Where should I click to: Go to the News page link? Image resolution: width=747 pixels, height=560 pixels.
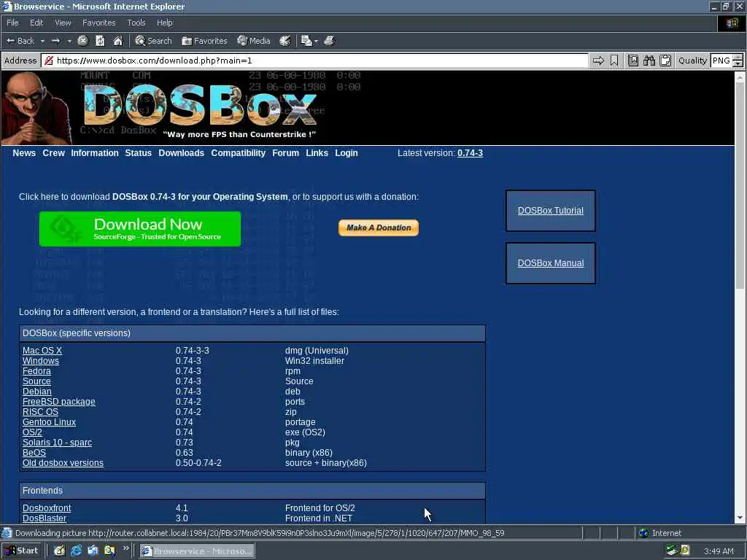point(24,153)
